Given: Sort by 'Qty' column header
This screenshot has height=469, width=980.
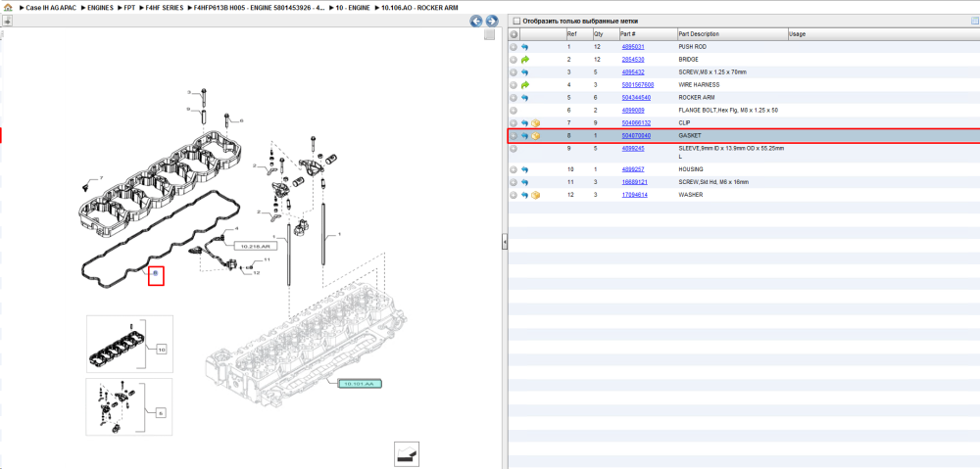Looking at the screenshot, I should point(605,34).
